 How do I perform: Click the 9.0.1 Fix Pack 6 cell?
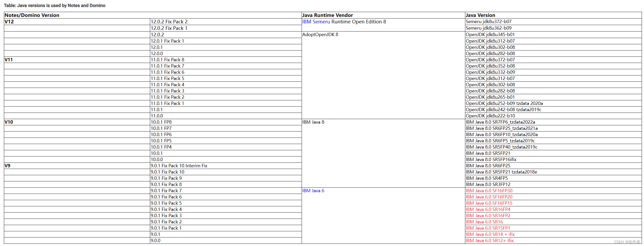[x=226, y=197]
